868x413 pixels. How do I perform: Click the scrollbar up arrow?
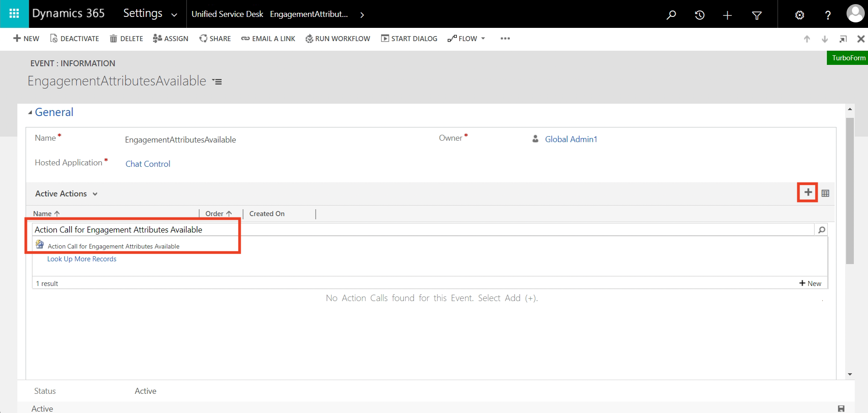850,109
